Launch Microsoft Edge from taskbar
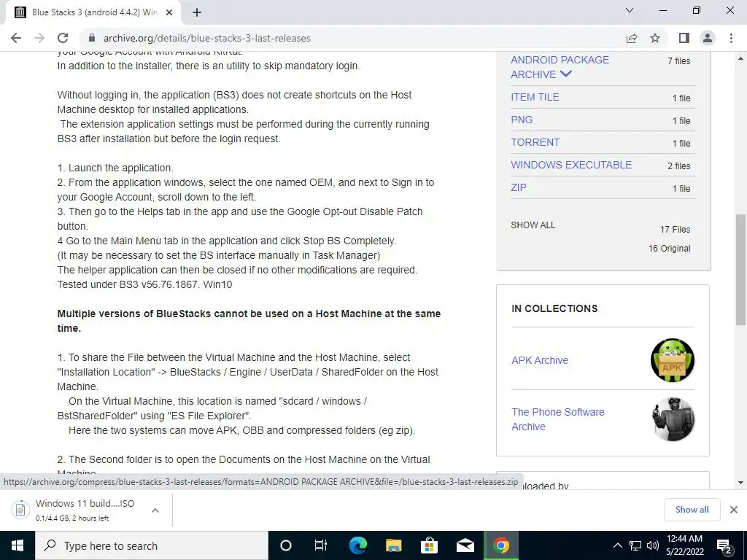 click(x=357, y=545)
